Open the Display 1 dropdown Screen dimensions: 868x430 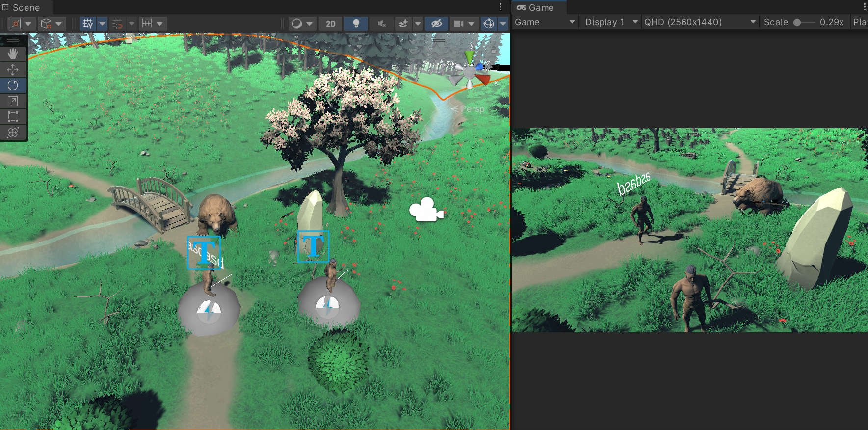pos(610,22)
